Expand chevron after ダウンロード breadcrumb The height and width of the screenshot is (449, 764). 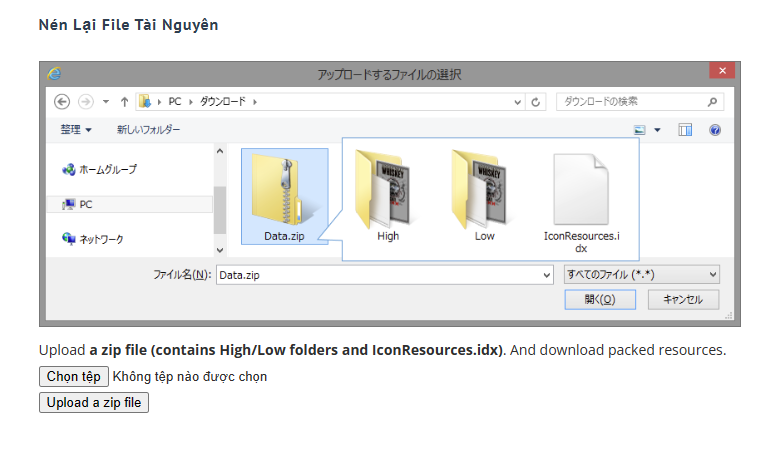255,102
